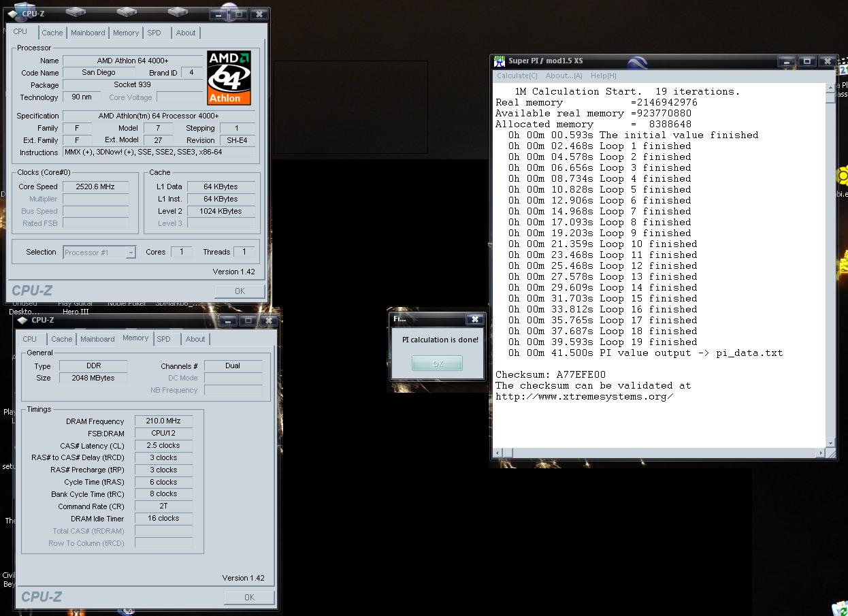Click the Threads value 1

(244, 252)
